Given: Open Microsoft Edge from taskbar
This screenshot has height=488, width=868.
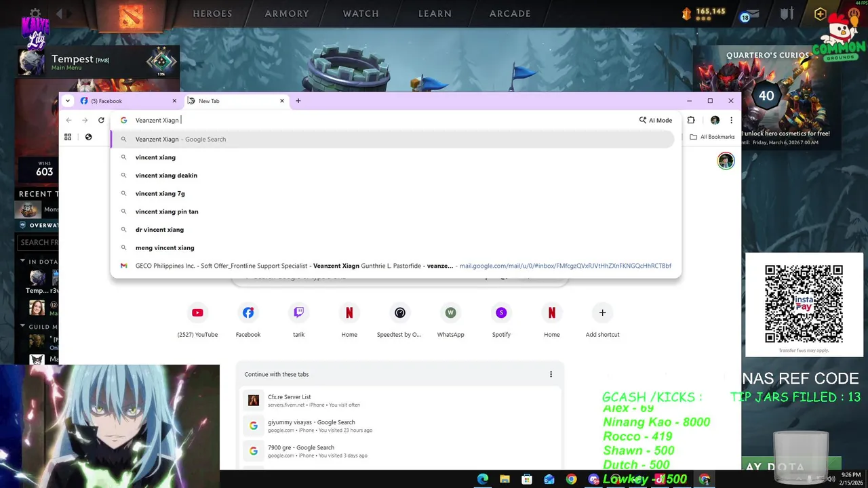Looking at the screenshot, I should (x=482, y=479).
